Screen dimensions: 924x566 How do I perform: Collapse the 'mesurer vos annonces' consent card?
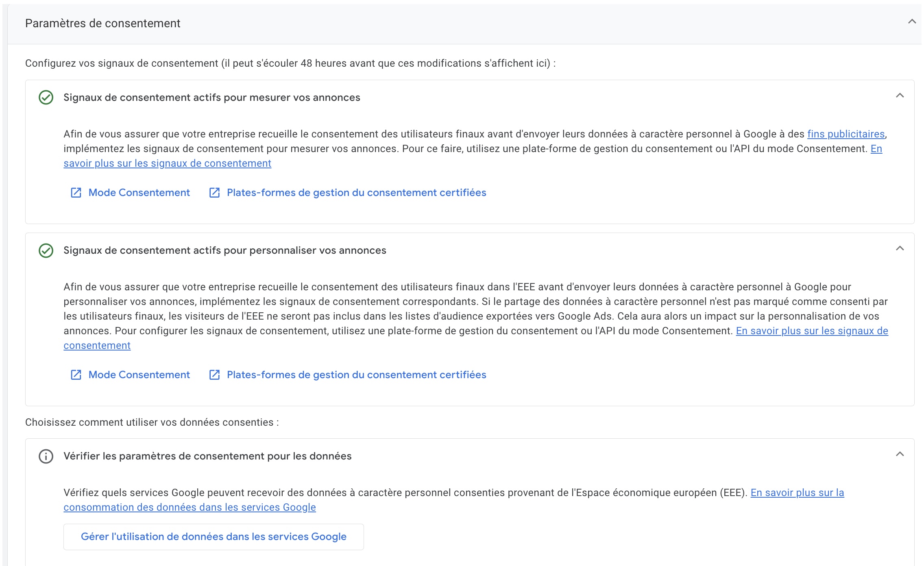point(900,96)
